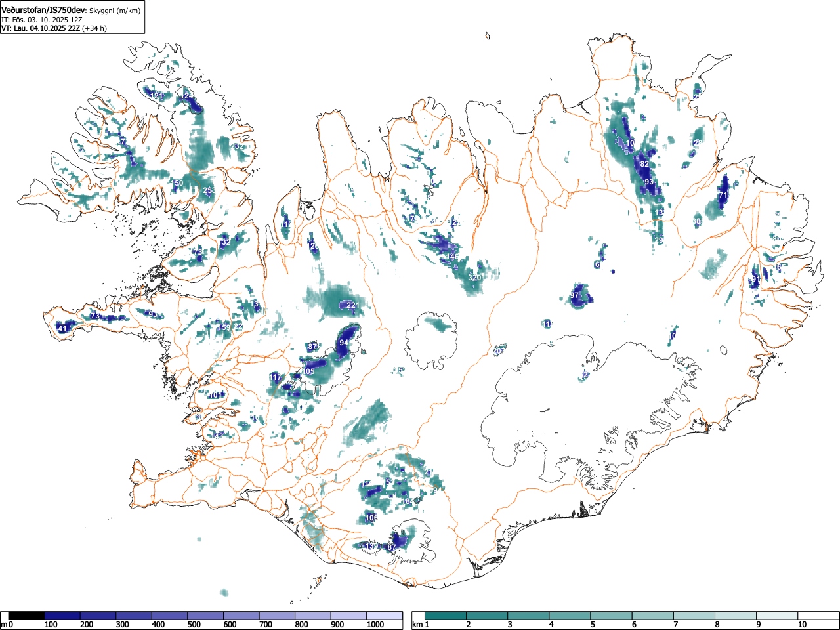Click the '121' value in the Westfjords
The height and width of the screenshot is (630, 840).
point(156,95)
